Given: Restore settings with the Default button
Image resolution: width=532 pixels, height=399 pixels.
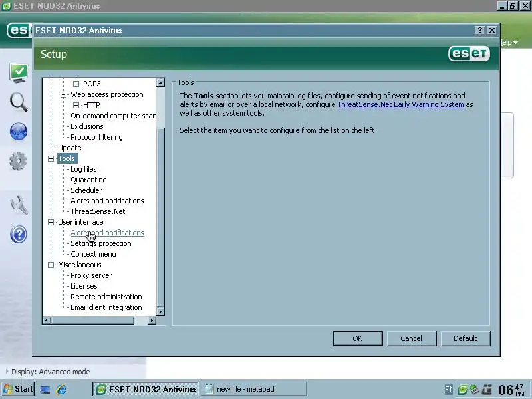Looking at the screenshot, I should [x=465, y=338].
